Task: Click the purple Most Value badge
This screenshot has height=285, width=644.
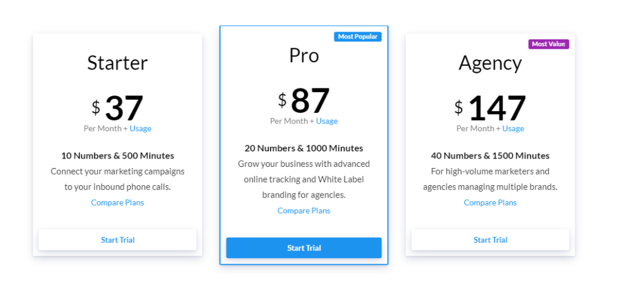Action: 549,44
